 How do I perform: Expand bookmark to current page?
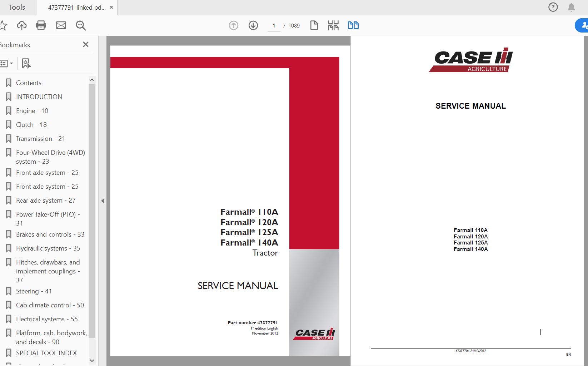click(x=26, y=63)
